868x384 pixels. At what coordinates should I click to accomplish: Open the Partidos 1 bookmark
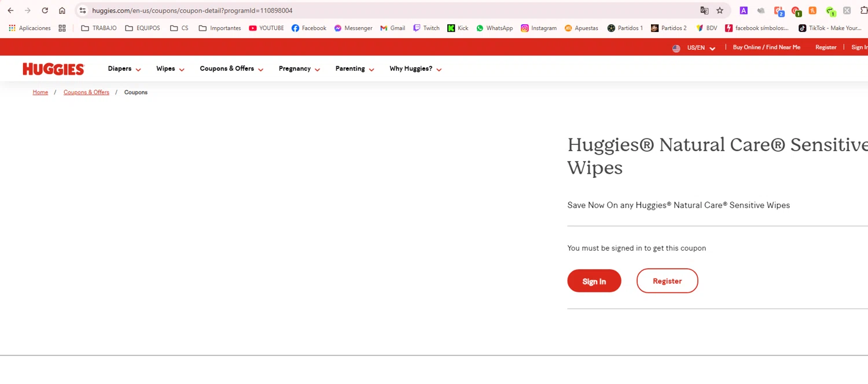(625, 28)
